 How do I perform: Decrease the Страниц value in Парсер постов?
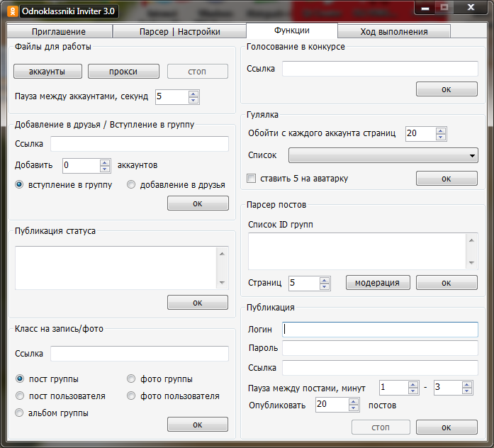pos(325,286)
